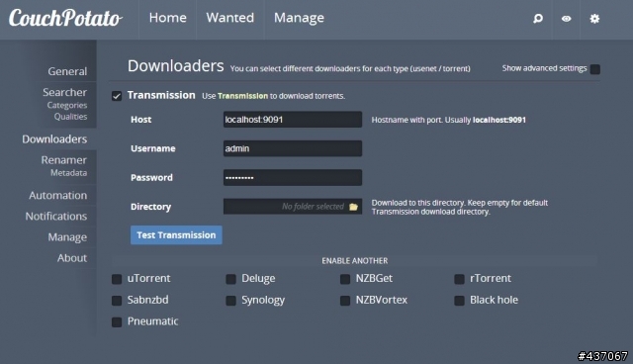
Task: Click the Directory folder selector field
Action: [293, 207]
